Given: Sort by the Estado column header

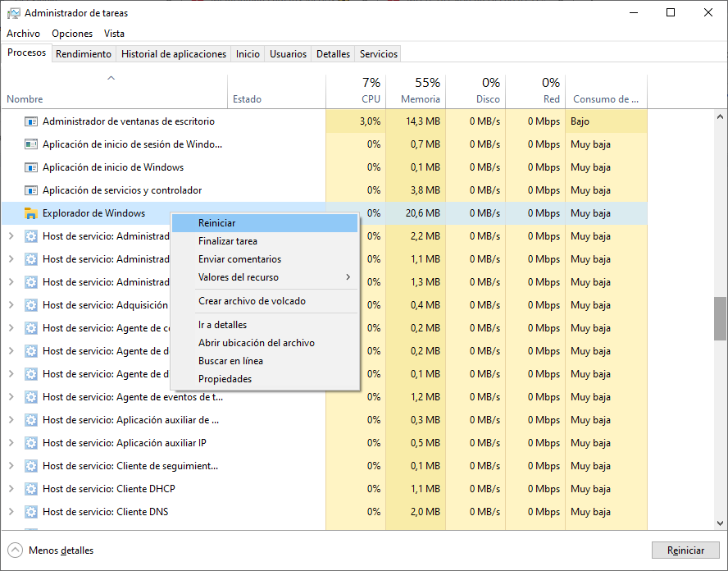Looking at the screenshot, I should point(277,92).
